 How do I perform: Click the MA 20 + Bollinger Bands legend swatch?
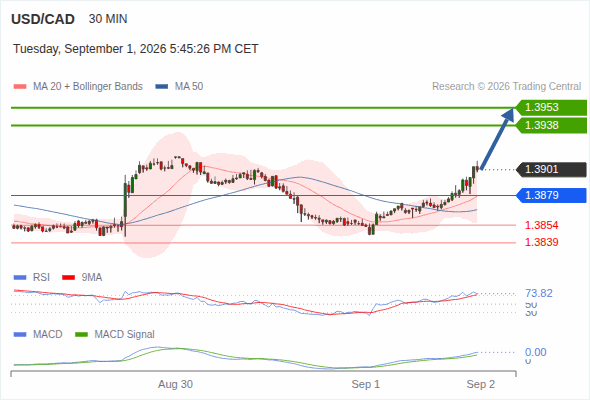20,87
